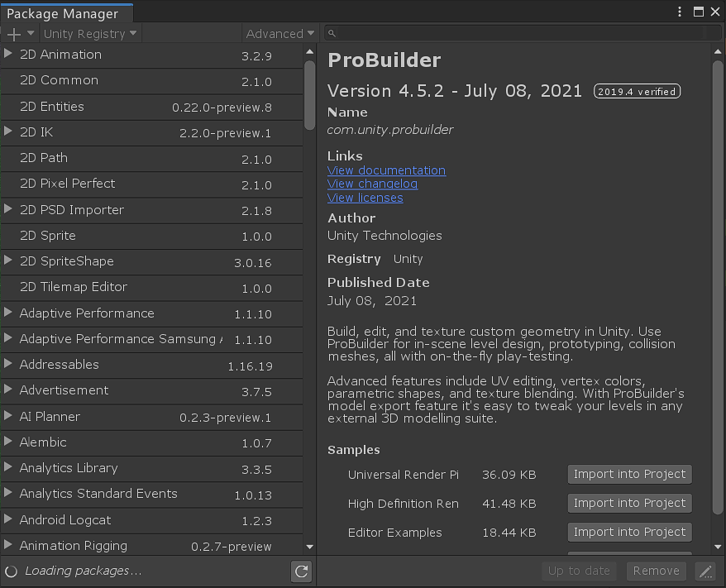
Task: Expand the AI Planner package versions
Action: point(8,415)
